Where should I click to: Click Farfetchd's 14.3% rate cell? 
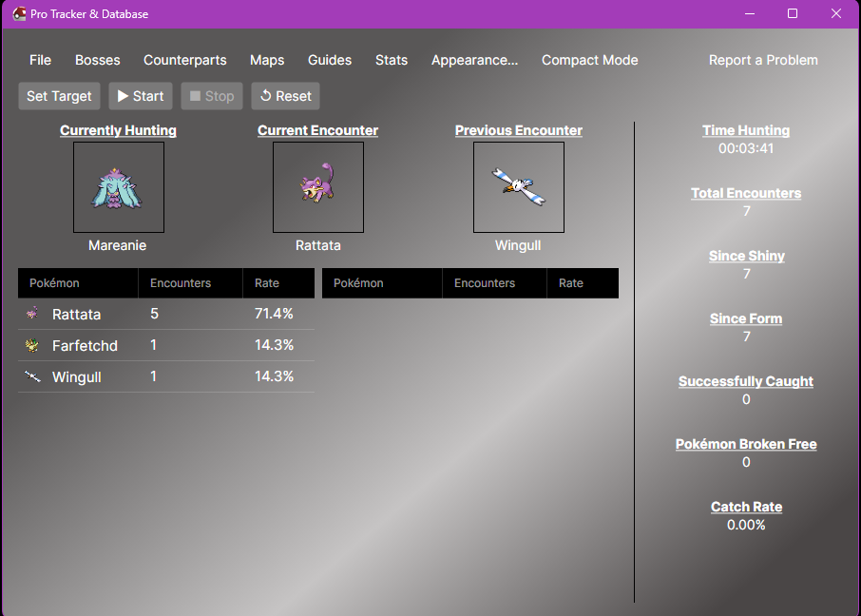click(274, 345)
